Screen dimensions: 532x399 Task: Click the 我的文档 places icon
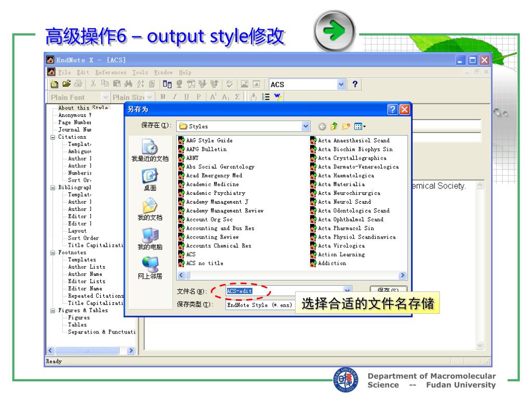[150, 209]
